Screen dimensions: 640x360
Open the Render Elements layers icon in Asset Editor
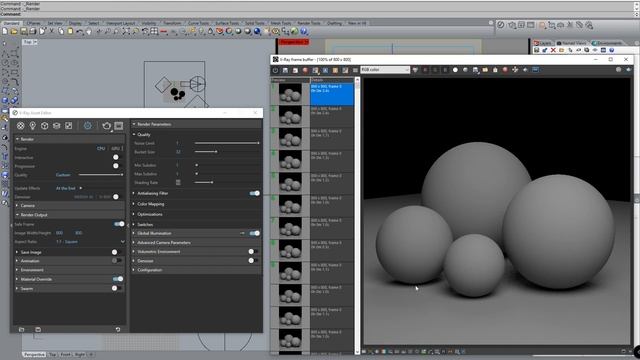pyautogui.click(x=56, y=126)
